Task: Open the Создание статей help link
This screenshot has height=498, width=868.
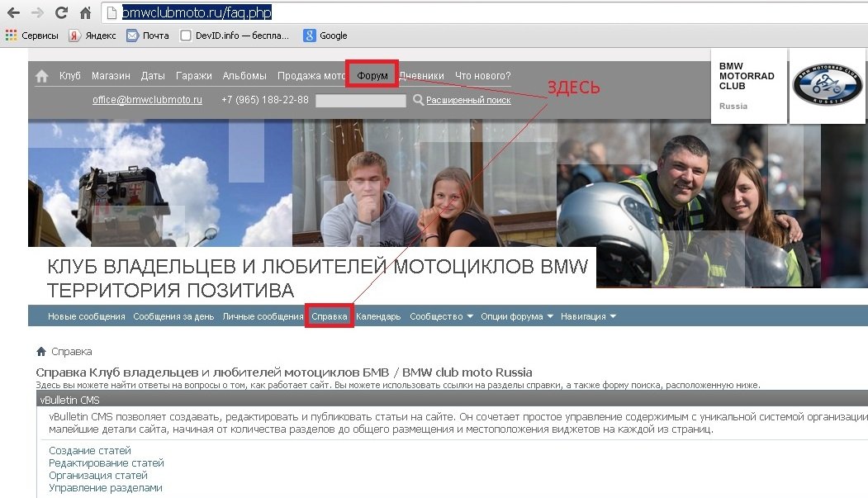Action: pos(90,451)
